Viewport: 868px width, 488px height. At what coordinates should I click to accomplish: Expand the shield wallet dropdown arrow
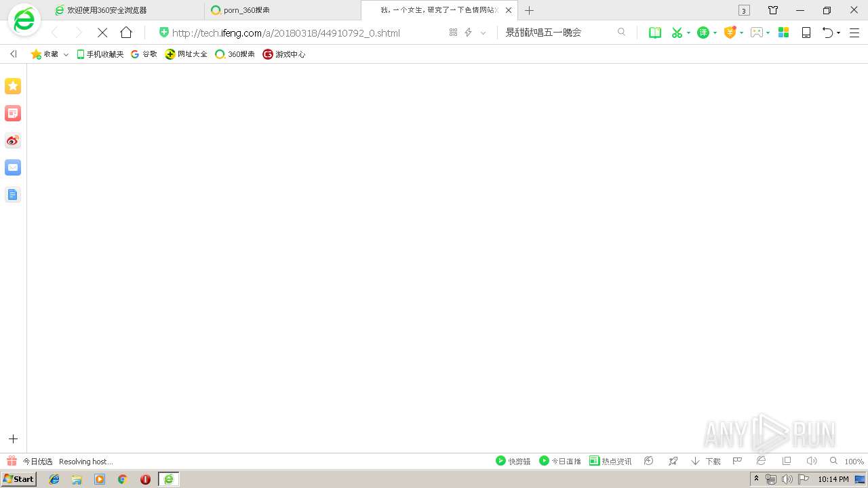pyautogui.click(x=741, y=33)
